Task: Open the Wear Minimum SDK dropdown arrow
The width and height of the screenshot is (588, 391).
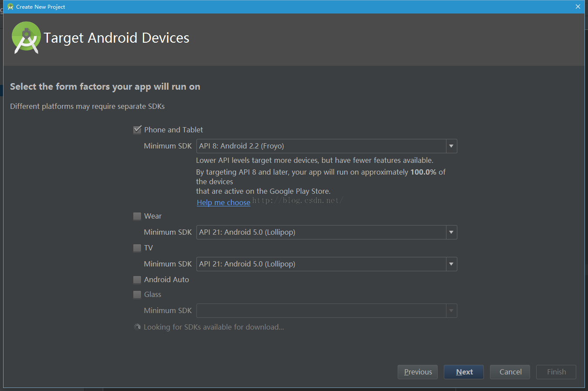Action: (x=451, y=232)
